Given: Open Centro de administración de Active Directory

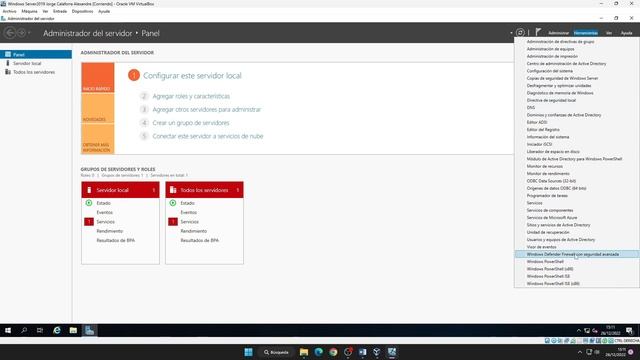Looking at the screenshot, I should [x=566, y=64].
